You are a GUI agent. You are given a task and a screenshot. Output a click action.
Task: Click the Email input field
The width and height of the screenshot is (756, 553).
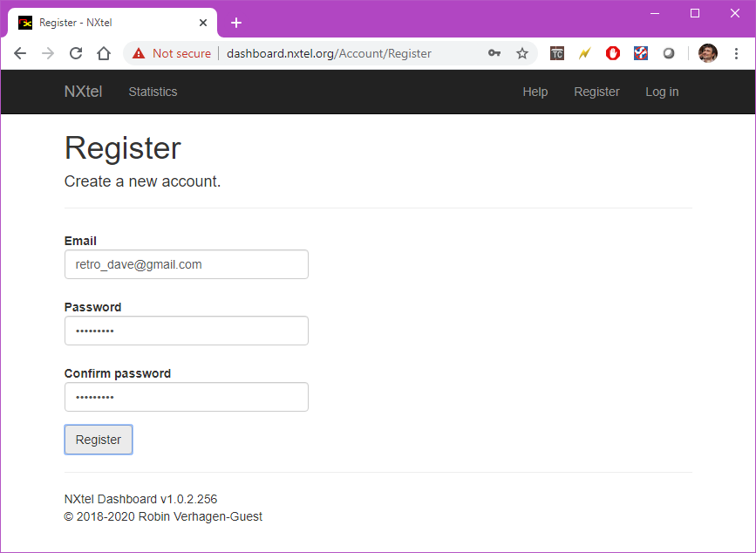point(187,264)
